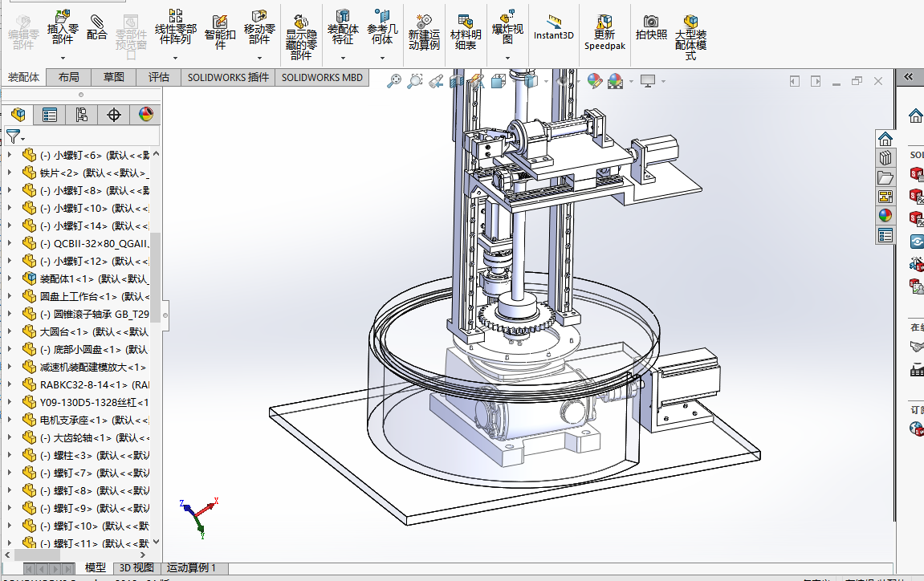The height and width of the screenshot is (581, 924).
Task: Open FeatureManager design tree tab
Action: coord(18,114)
